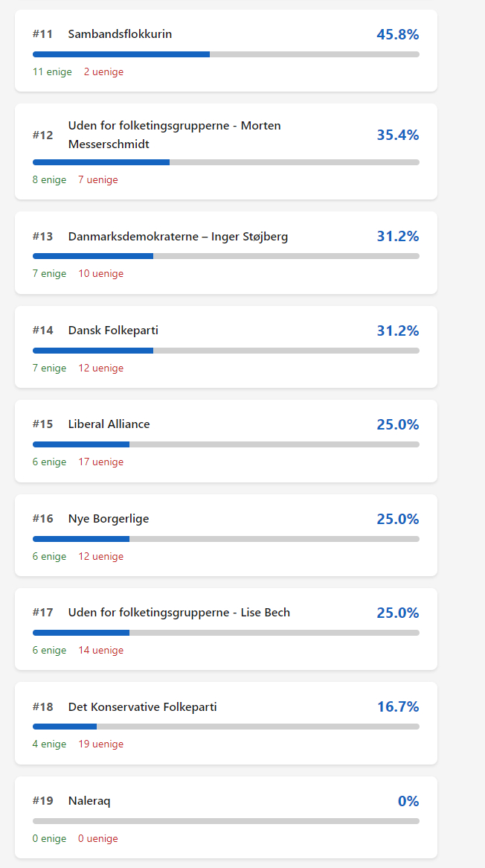Click Det Konservative Folkeparti progress bar
485x868 pixels.
[225, 727]
